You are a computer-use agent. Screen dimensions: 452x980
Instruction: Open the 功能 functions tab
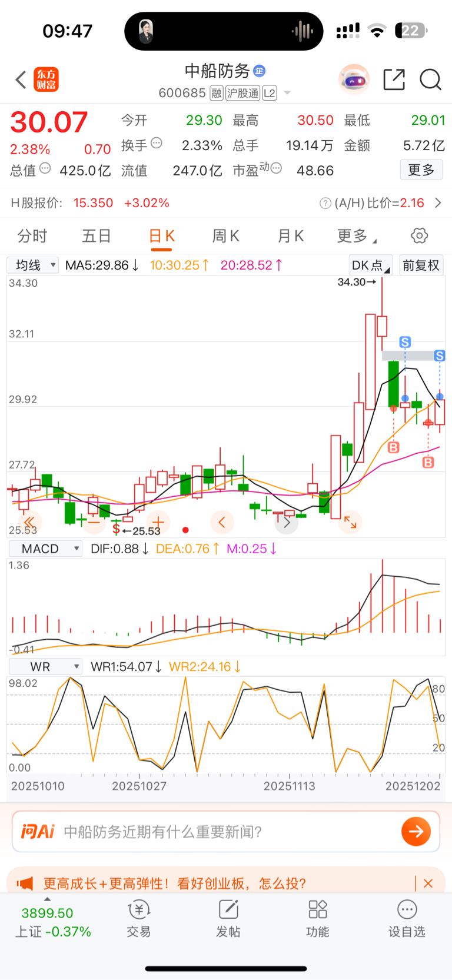(x=318, y=919)
